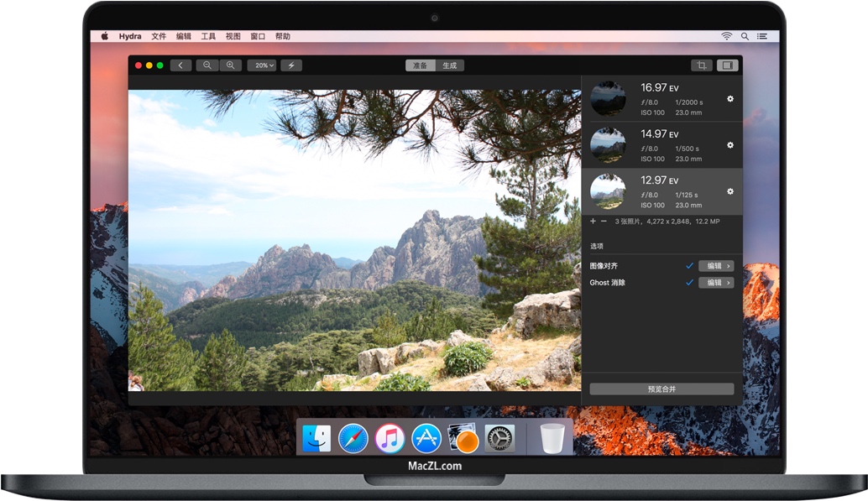Screen dimensions: 868x501
Task: Click the 预览合并 button
Action: (x=661, y=389)
